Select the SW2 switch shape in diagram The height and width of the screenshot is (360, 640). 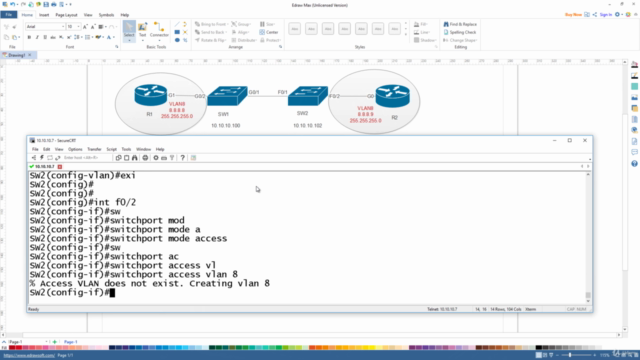coord(308,96)
